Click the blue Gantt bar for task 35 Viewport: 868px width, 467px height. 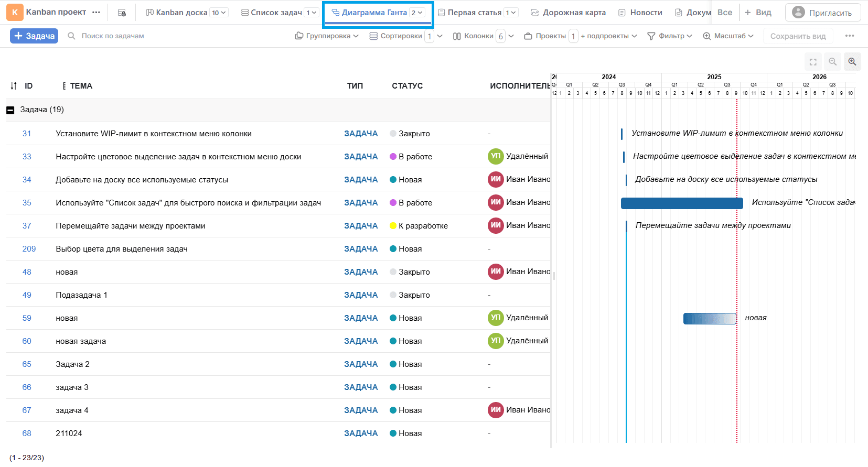pos(681,203)
